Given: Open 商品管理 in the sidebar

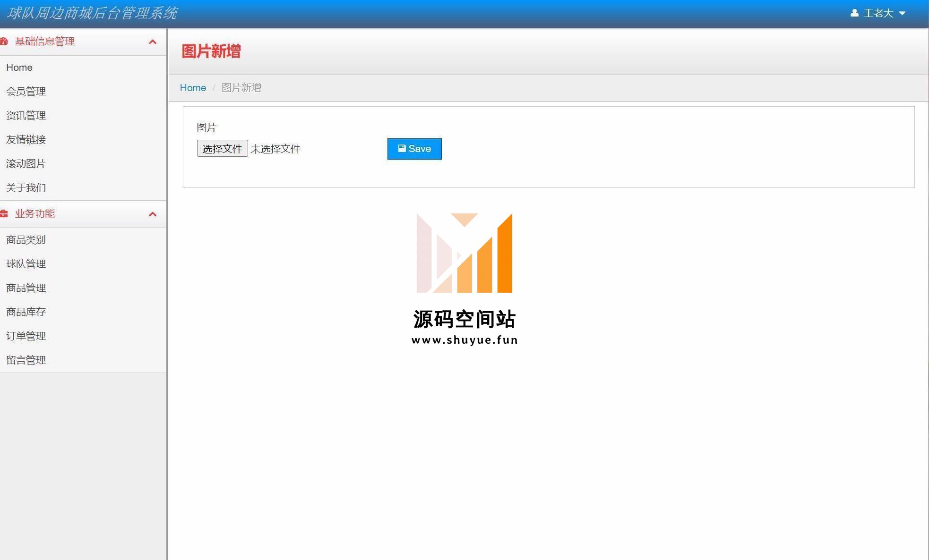Looking at the screenshot, I should pos(26,288).
